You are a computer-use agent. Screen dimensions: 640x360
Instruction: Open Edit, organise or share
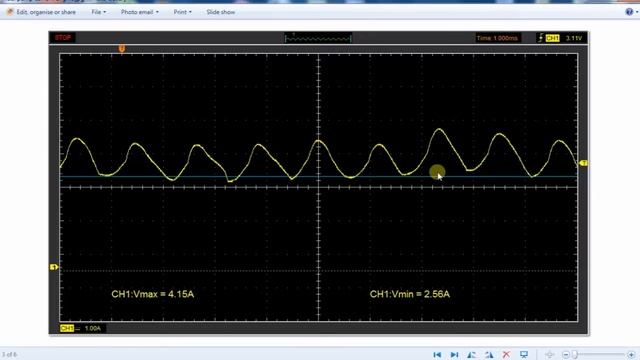[41, 12]
